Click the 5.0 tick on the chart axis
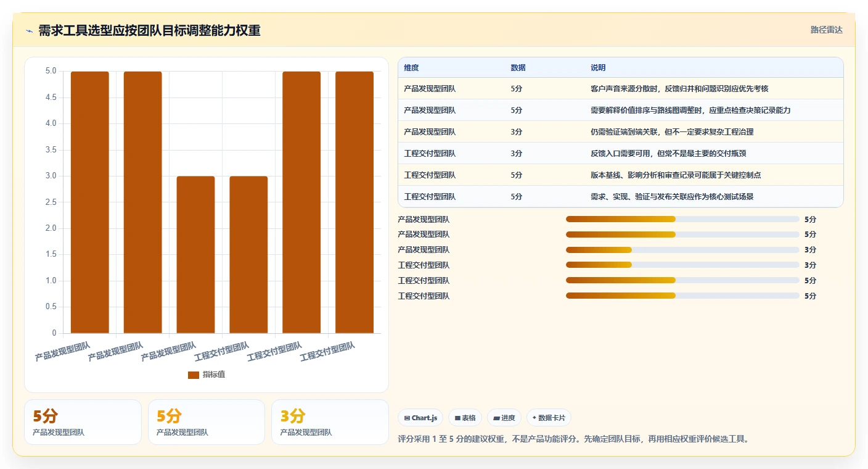The width and height of the screenshot is (868, 469). tap(51, 72)
